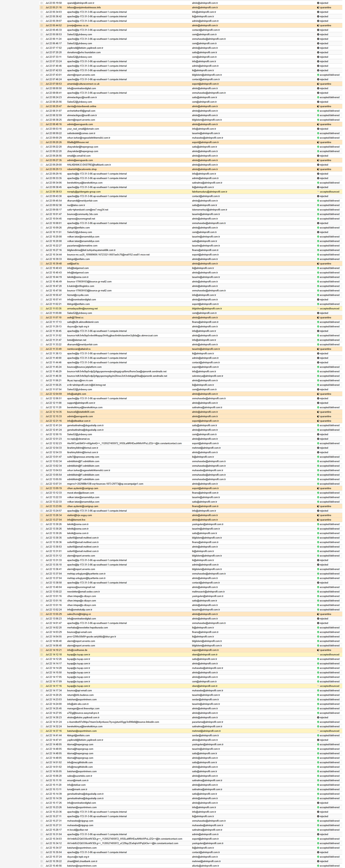The image size is (345, 868).
Task: Click sender archerluther49@gmail.com
Action: click(x=81, y=111)
